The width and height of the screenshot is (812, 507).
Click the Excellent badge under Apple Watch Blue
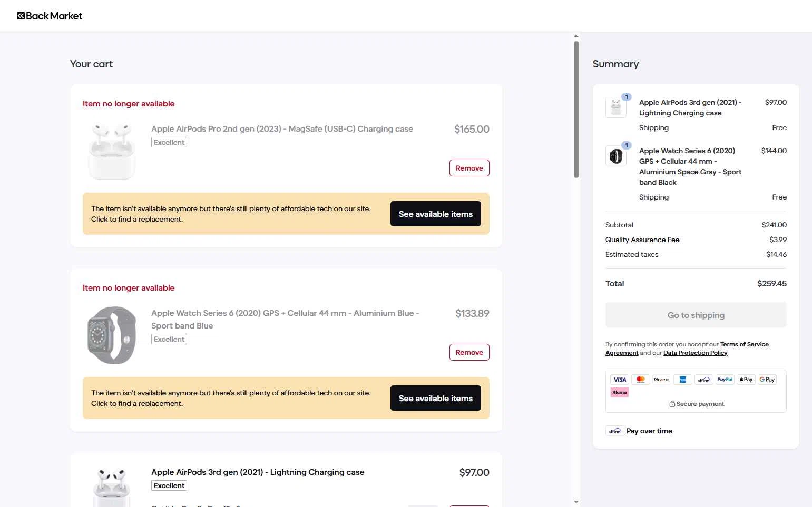pos(169,339)
